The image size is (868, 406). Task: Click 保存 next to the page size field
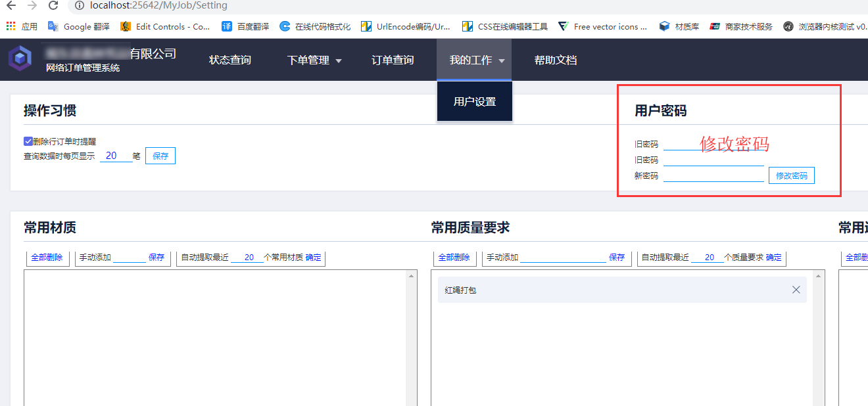tap(160, 156)
